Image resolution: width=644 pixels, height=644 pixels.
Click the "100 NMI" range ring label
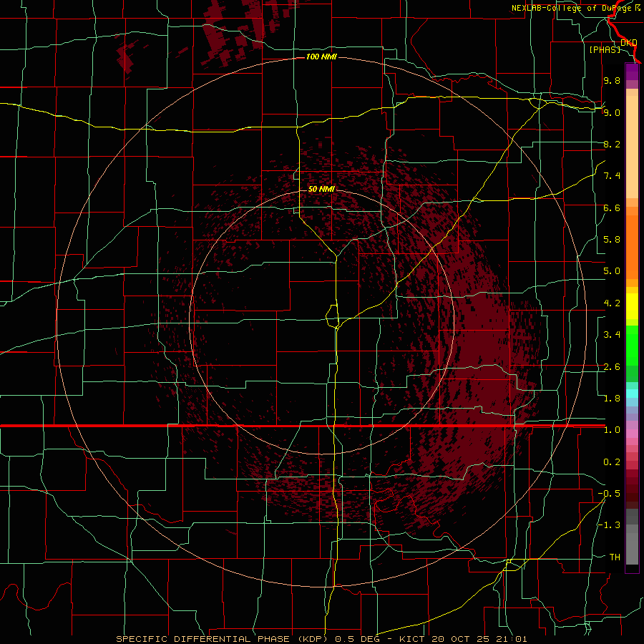(321, 57)
